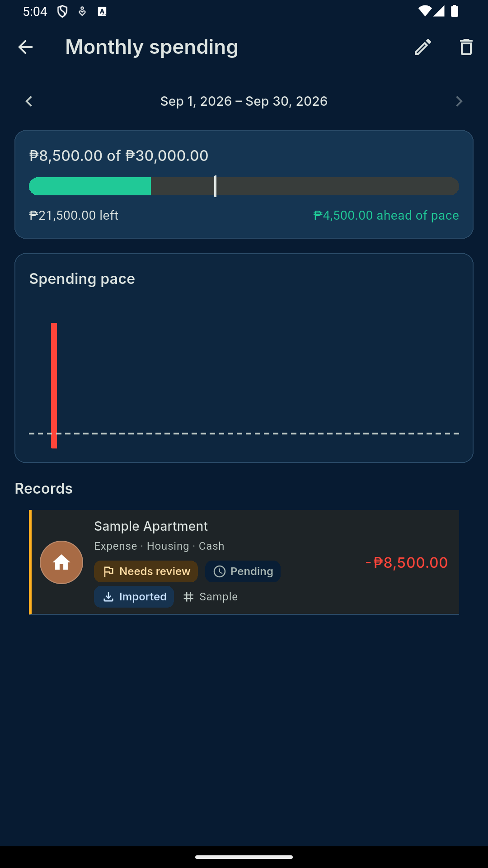Image resolution: width=488 pixels, height=868 pixels.
Task: Open the Sample Apartment record
Action: click(x=244, y=562)
